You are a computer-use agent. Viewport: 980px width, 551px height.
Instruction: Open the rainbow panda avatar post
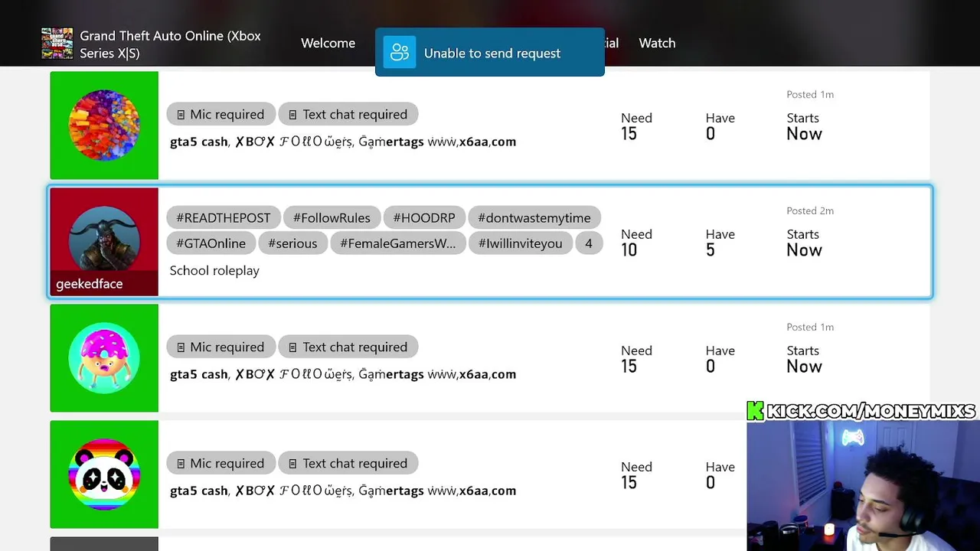pyautogui.click(x=104, y=474)
